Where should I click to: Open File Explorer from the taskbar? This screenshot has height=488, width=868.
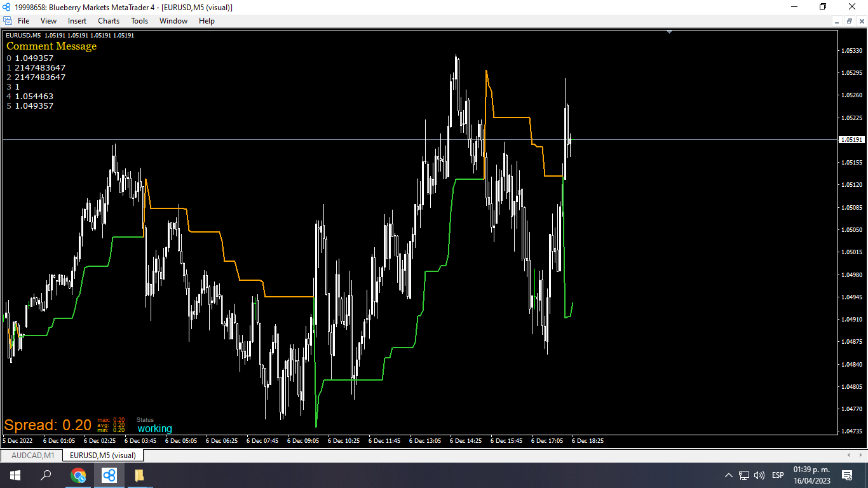[139, 475]
